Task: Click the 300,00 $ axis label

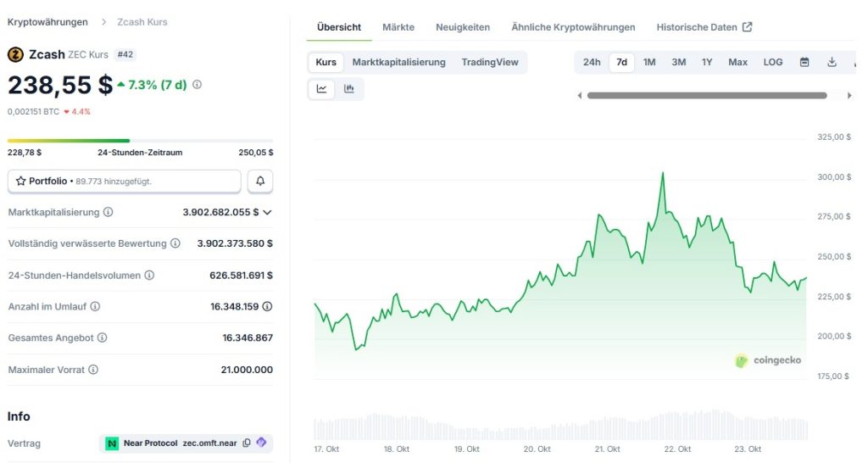Action: 834,176
